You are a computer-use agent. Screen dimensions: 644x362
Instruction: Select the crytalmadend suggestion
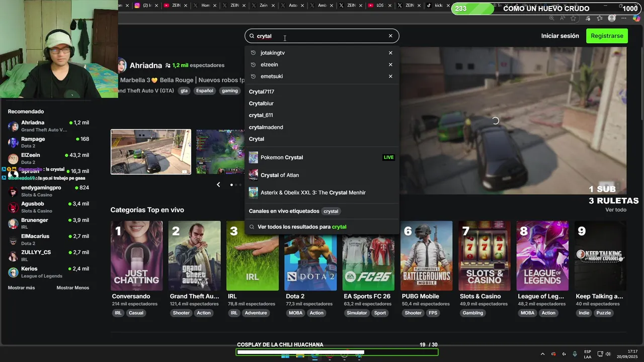[266, 127]
